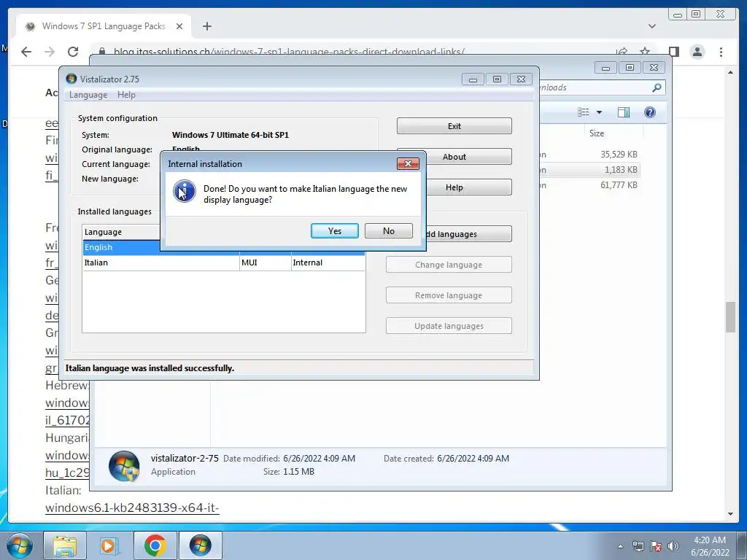Click the Update languages button

click(449, 326)
